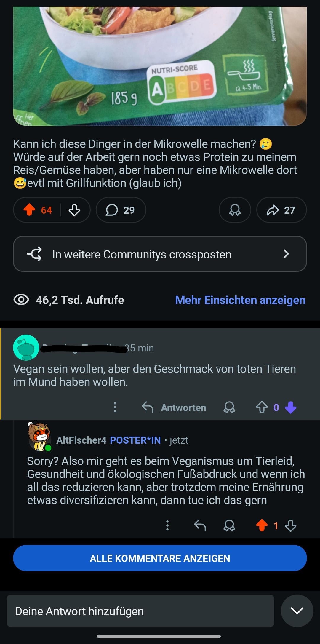Upvote the main post

point(30,210)
